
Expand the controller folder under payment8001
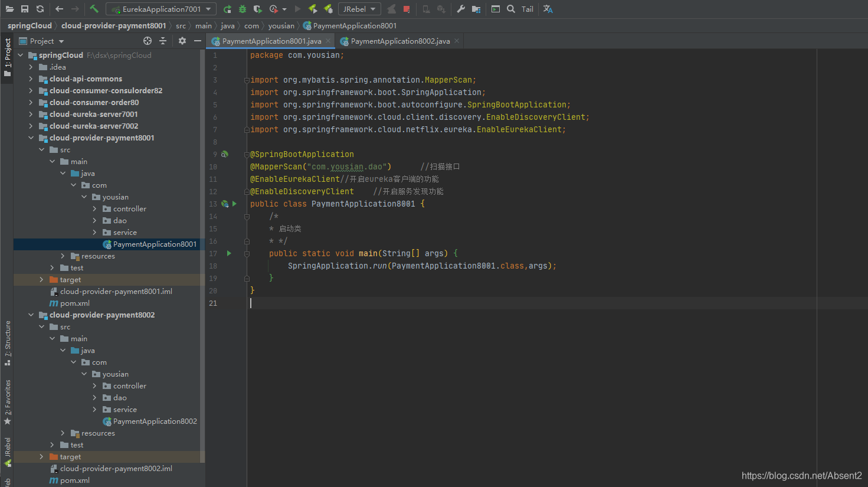(x=95, y=208)
